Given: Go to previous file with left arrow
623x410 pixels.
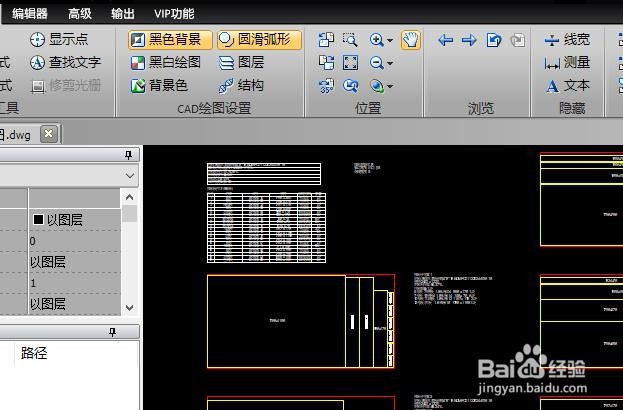Looking at the screenshot, I should (445, 40).
